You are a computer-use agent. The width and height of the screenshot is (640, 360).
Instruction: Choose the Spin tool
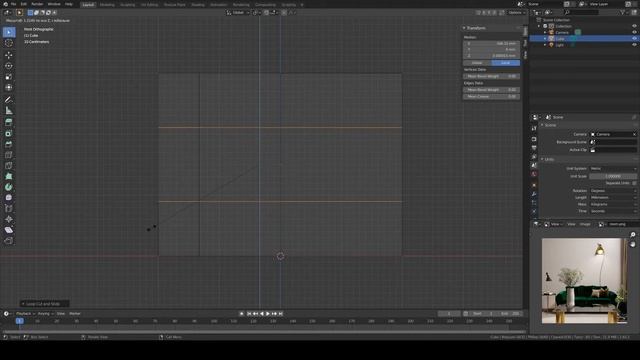[9, 187]
